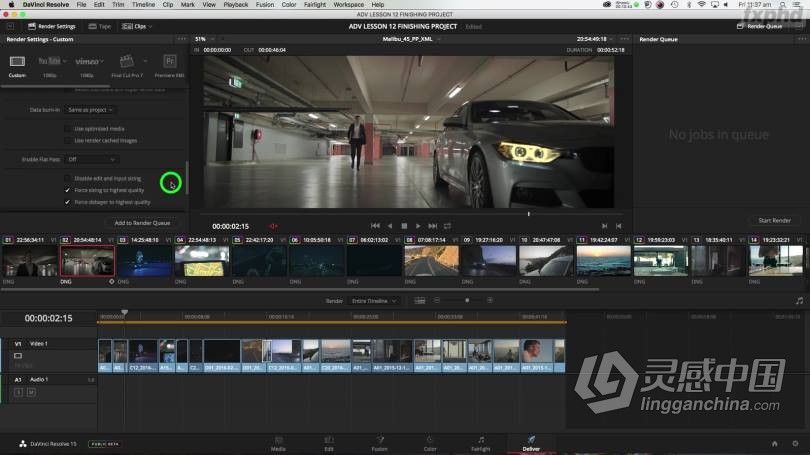The height and width of the screenshot is (455, 810).
Task: Choose the Final Cut Pro 7 preset
Action: (127, 62)
